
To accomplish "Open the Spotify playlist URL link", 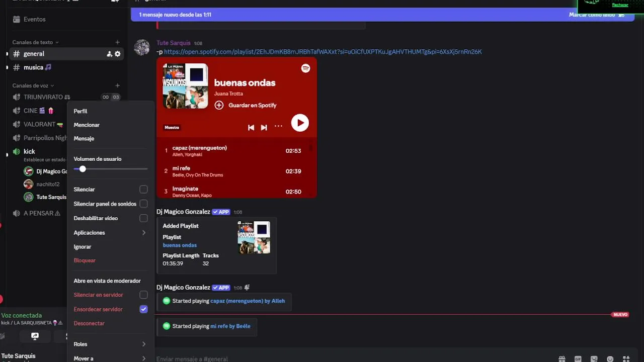I will click(x=323, y=52).
